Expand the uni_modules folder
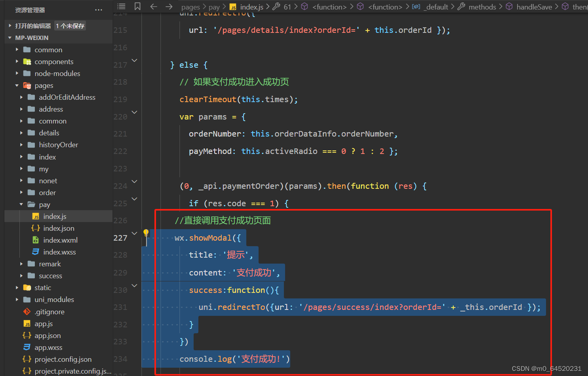 17,300
